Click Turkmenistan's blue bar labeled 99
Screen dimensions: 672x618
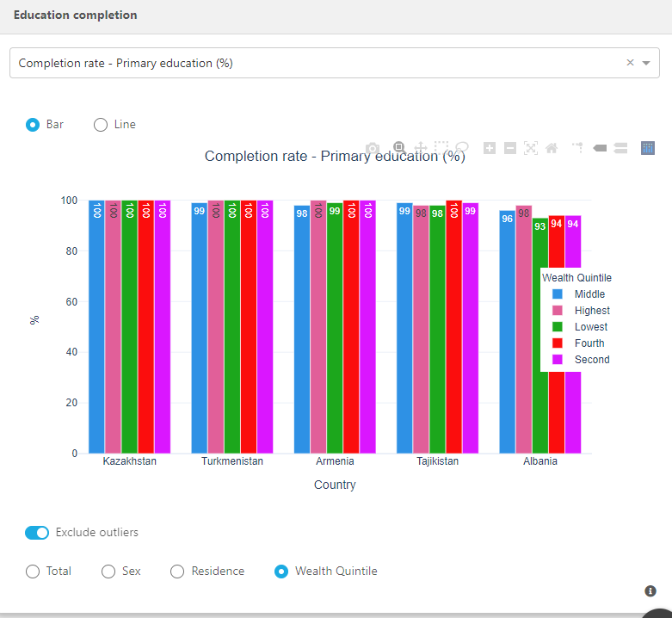click(x=200, y=328)
